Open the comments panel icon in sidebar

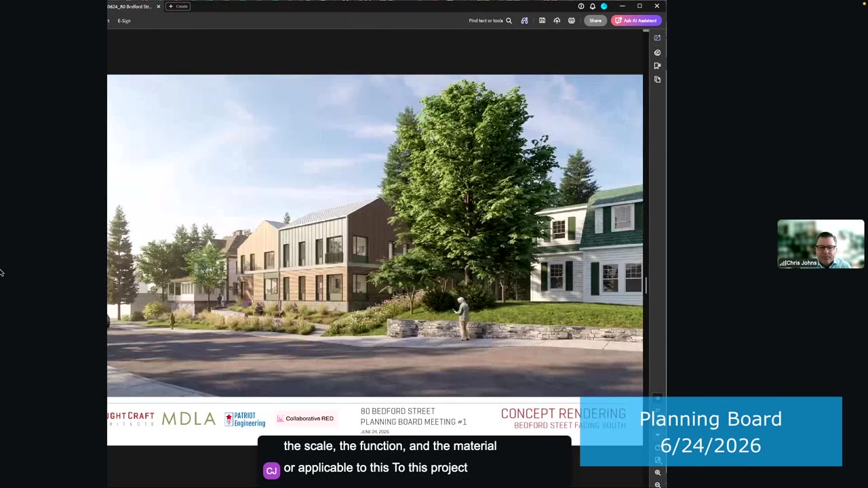tap(657, 52)
